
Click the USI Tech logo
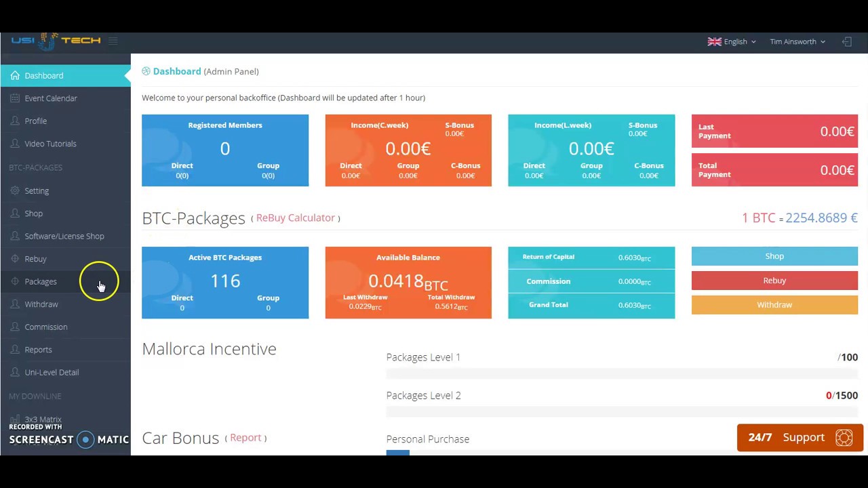click(x=56, y=41)
